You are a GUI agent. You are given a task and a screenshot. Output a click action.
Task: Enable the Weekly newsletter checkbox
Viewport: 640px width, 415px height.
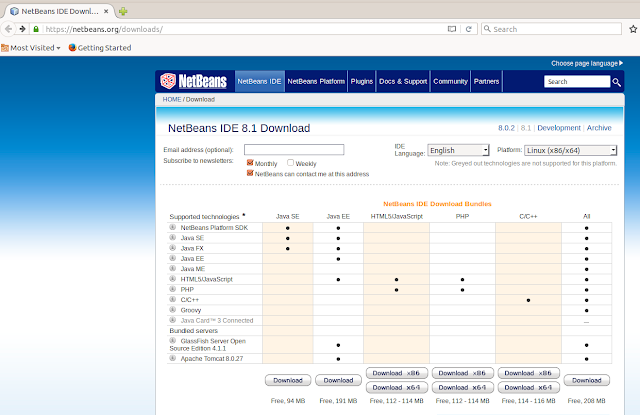click(x=290, y=162)
